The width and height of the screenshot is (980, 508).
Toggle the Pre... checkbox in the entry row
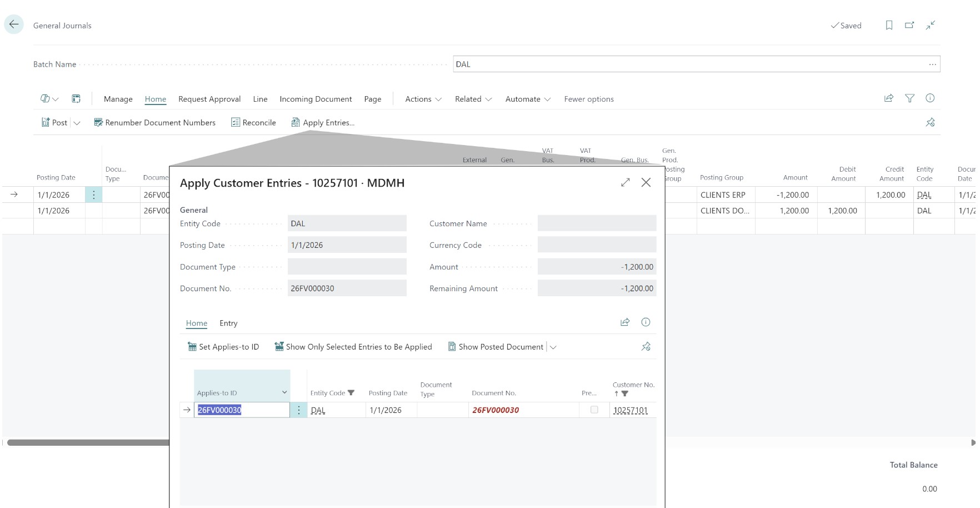point(594,410)
